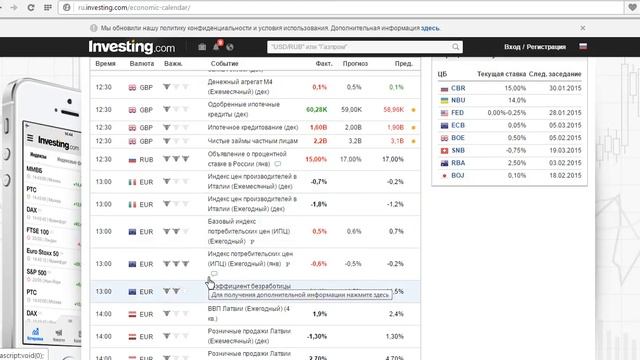Open Italy monthly 'Индекс цен производителей' -0,7% event
This screenshot has width=640, height=360.
pos(252,181)
